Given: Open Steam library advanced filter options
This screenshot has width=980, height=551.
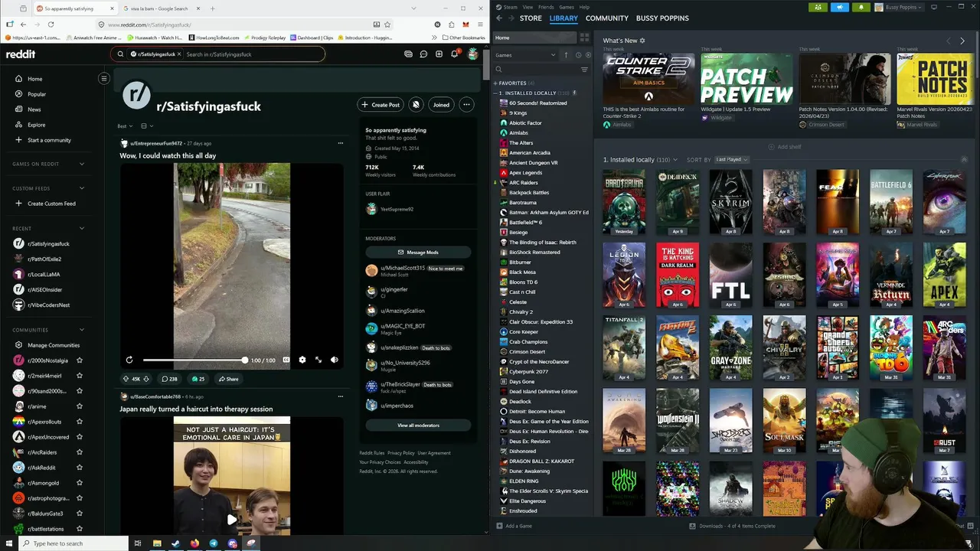Looking at the screenshot, I should tap(584, 70).
